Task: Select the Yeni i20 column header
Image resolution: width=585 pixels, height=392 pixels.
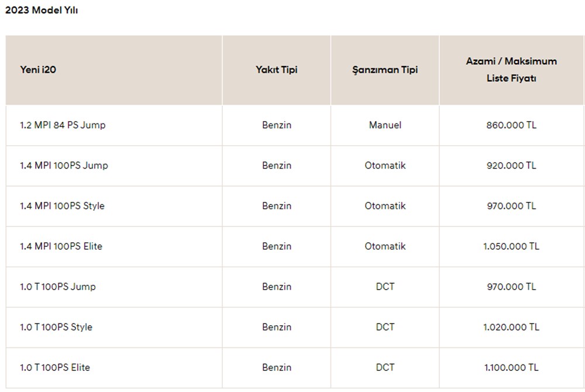Action: click(x=38, y=70)
